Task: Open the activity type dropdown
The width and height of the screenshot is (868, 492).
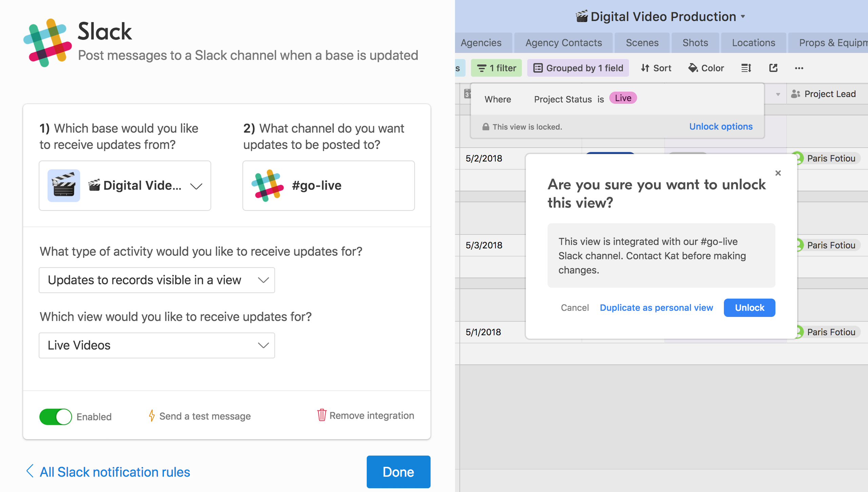Action: click(x=157, y=280)
